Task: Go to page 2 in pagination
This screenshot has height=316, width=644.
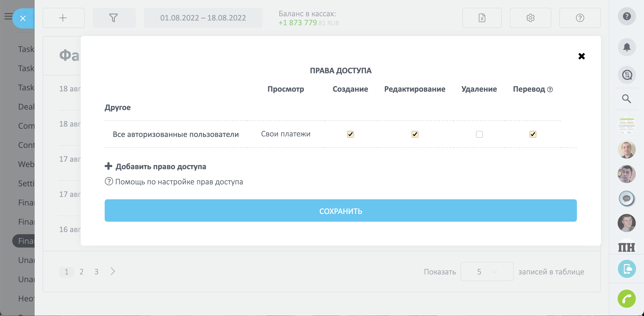Action: tap(81, 272)
